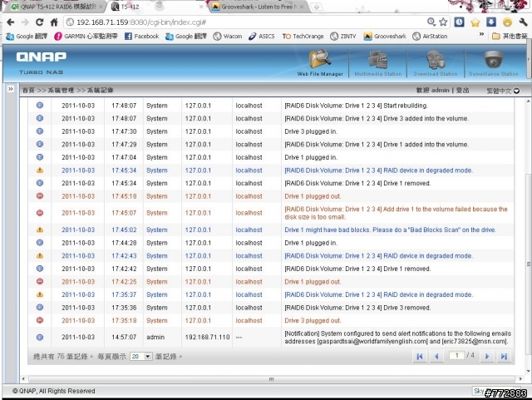This screenshot has width=532, height=400.
Task: Open the ASICS bookmark
Action: (262, 36)
